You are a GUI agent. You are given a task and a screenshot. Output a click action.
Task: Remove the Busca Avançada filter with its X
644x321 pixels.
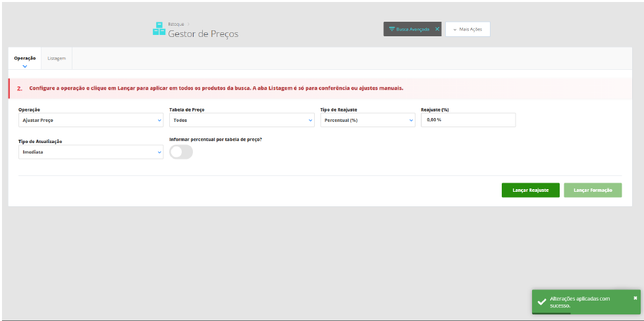(x=437, y=29)
